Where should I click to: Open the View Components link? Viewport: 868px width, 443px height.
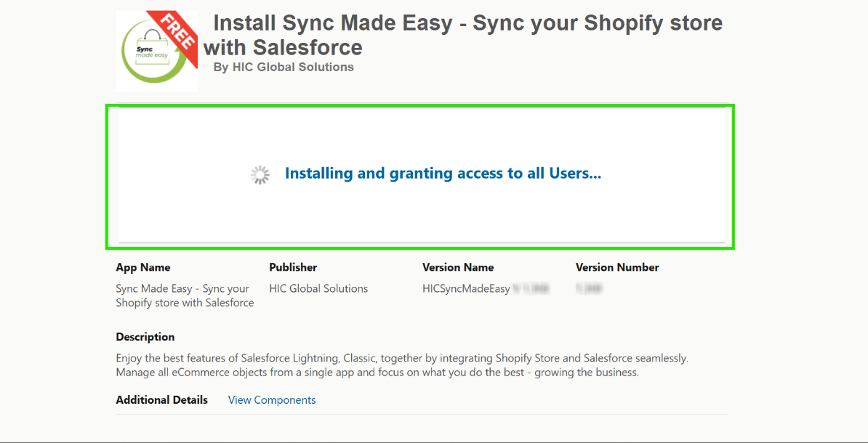[x=272, y=400]
